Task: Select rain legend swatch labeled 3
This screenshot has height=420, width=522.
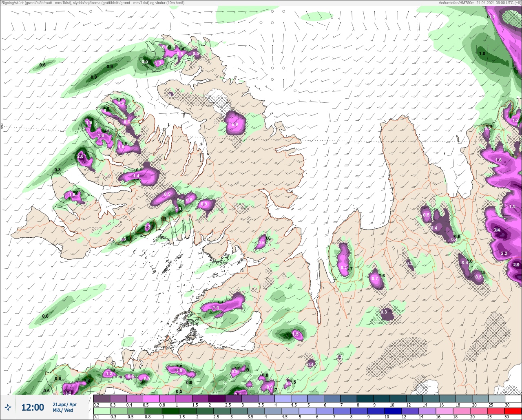Action: 239,411
